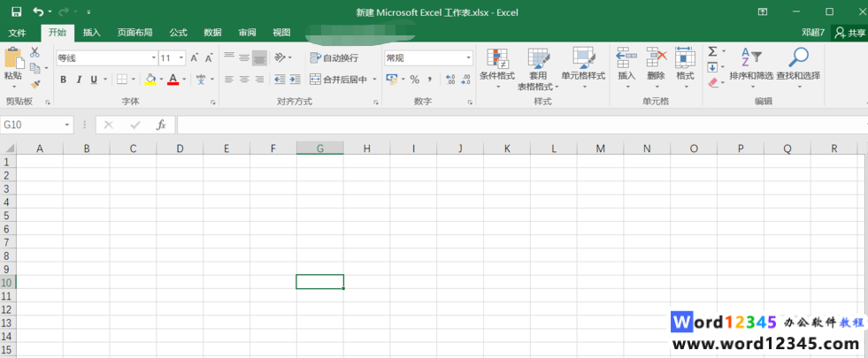
Task: Open 条件格式 conditional formatting
Action: point(497,69)
